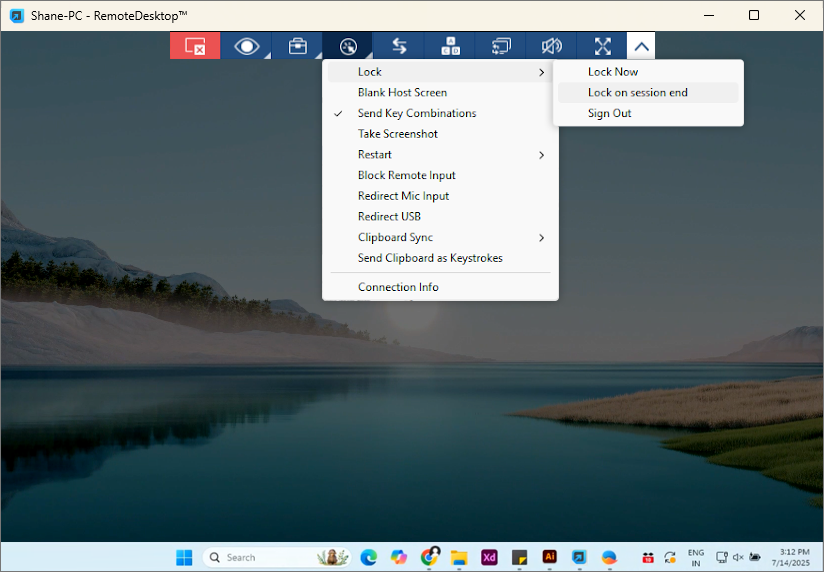Click the keyboard keys toolbar icon
824x572 pixels.
pos(450,46)
